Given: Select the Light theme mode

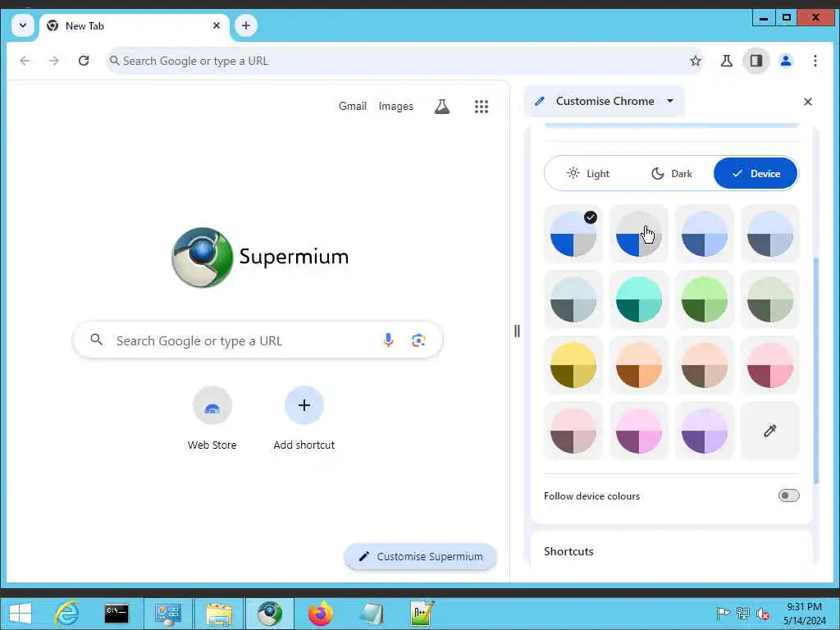Looking at the screenshot, I should [587, 174].
